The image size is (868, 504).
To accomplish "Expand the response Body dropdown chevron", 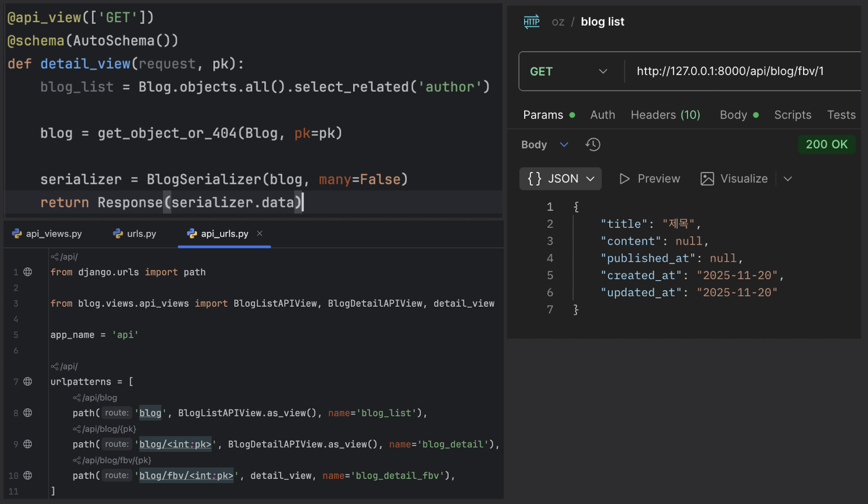I will tap(564, 144).
